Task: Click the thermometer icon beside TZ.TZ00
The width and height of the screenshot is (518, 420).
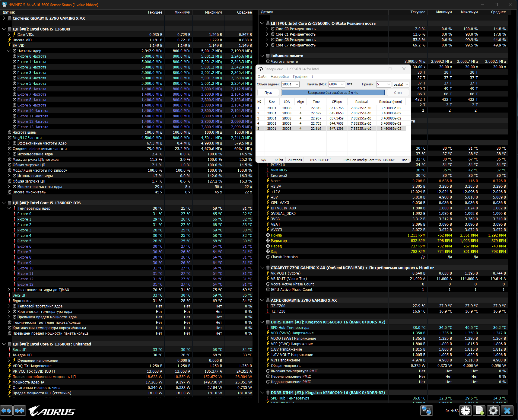Action: coord(268,306)
